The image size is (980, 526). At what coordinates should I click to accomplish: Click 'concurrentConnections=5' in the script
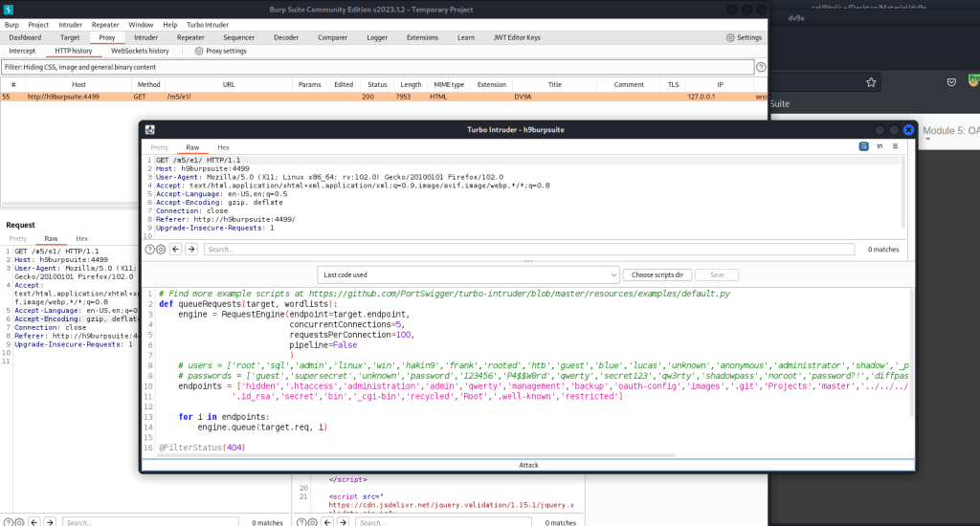coord(346,325)
